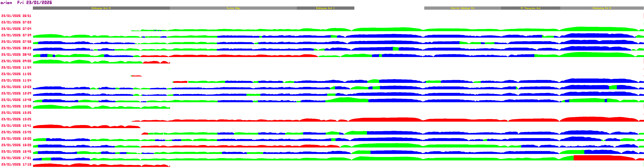Click the red Turing Way trace in 08:42 row
Viewport: 644px width, 168px height.
pos(232,56)
